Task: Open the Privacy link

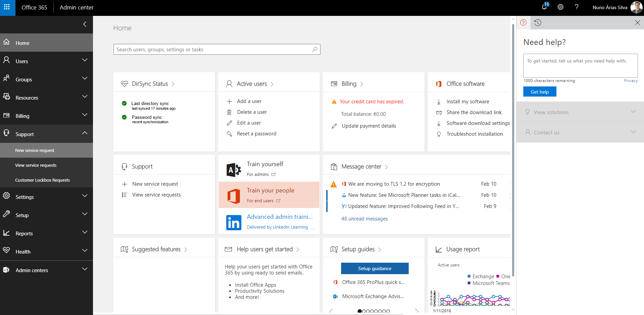Action: (x=631, y=81)
